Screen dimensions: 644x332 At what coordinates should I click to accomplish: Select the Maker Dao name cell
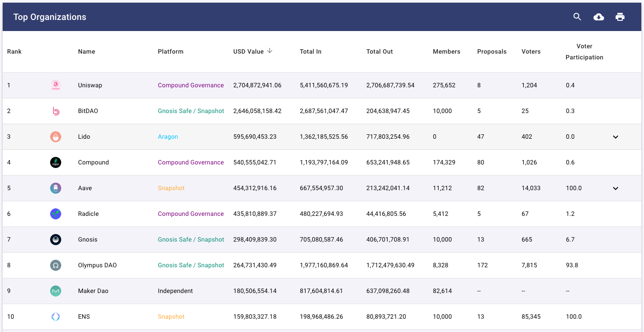click(x=93, y=291)
